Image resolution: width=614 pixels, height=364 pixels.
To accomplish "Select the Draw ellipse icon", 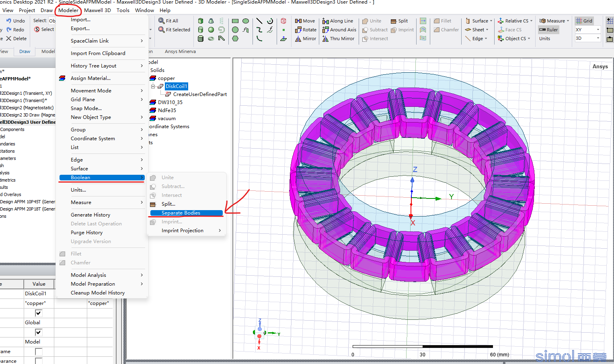I will 246,21.
